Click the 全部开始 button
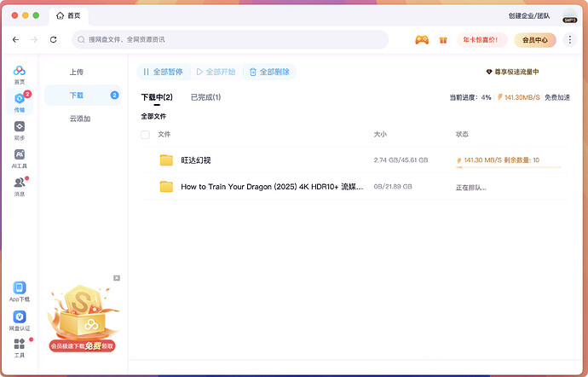 coord(216,72)
